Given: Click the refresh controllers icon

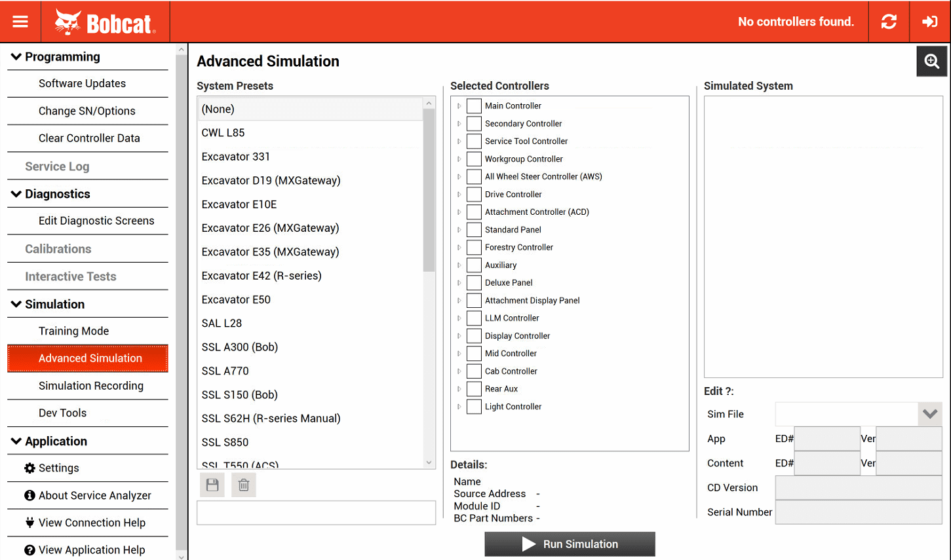Looking at the screenshot, I should pos(889,21).
